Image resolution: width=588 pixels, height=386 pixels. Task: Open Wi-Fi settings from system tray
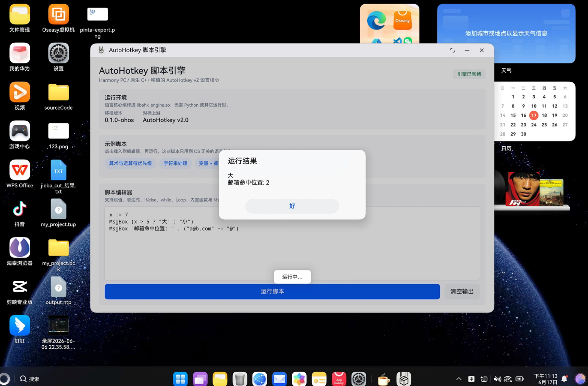[508, 379]
